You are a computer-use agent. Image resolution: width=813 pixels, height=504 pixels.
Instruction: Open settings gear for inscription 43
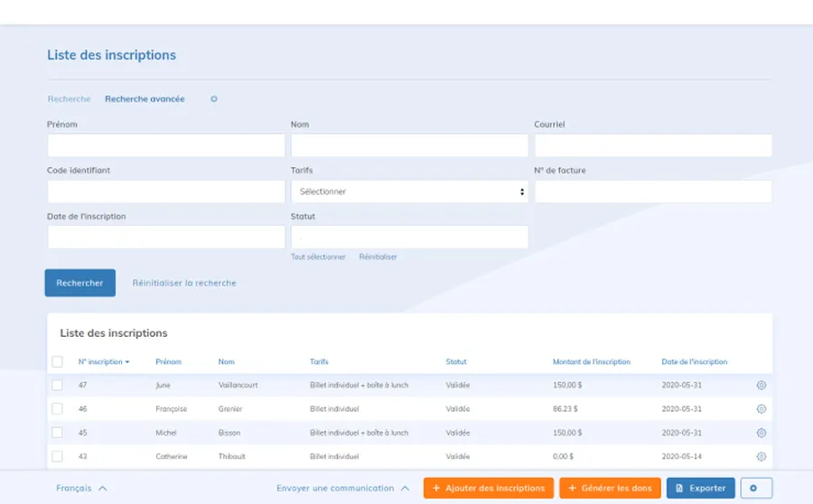click(761, 456)
